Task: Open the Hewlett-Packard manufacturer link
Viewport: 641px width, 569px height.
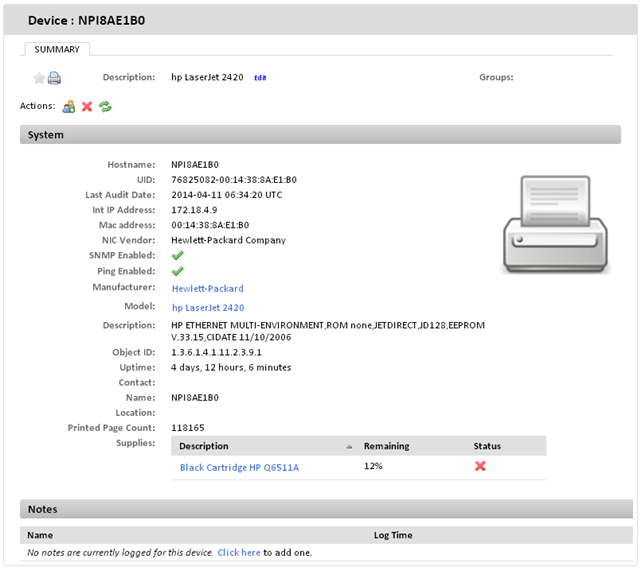Action: pos(208,289)
